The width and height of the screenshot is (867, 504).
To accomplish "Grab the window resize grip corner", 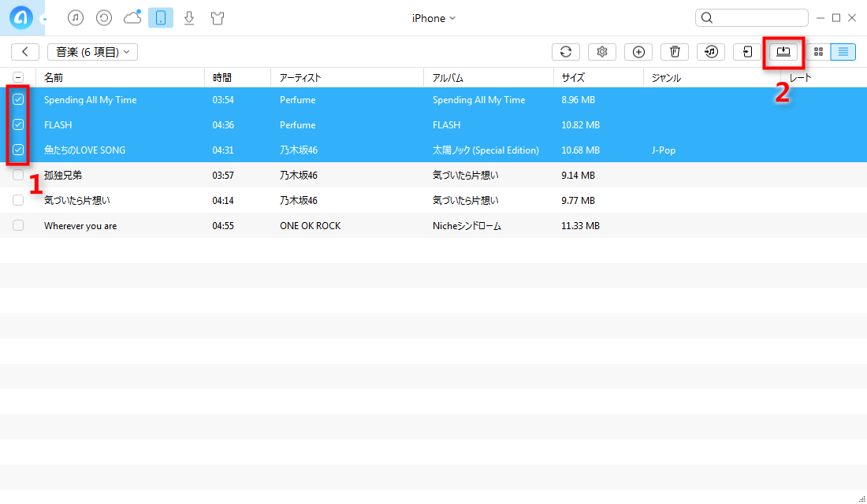I will pyautogui.click(x=861, y=499).
